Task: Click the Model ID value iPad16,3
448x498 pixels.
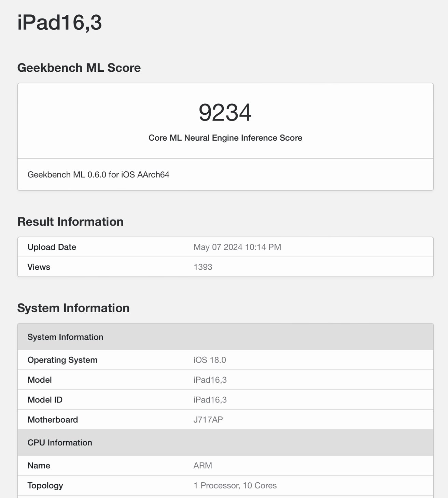Action: (210, 400)
